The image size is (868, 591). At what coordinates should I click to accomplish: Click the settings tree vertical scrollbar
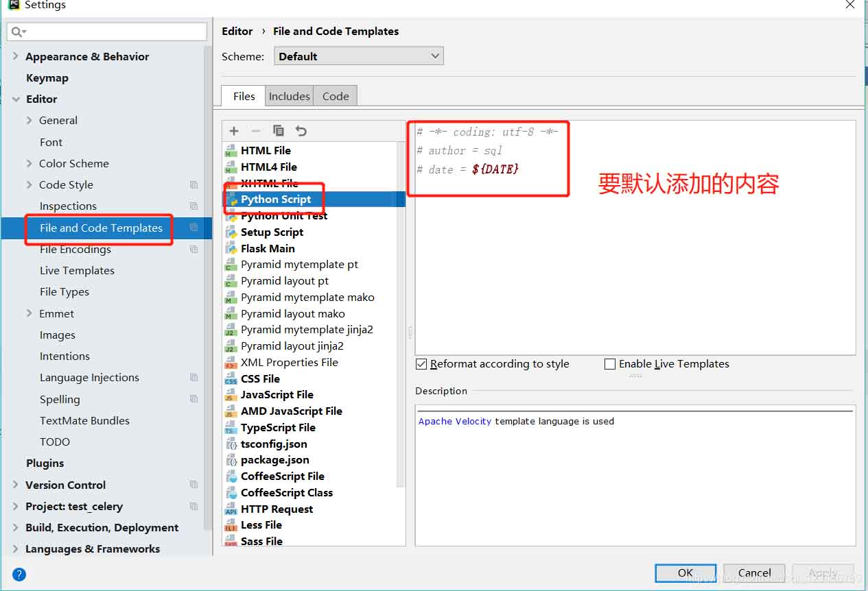coord(208,288)
